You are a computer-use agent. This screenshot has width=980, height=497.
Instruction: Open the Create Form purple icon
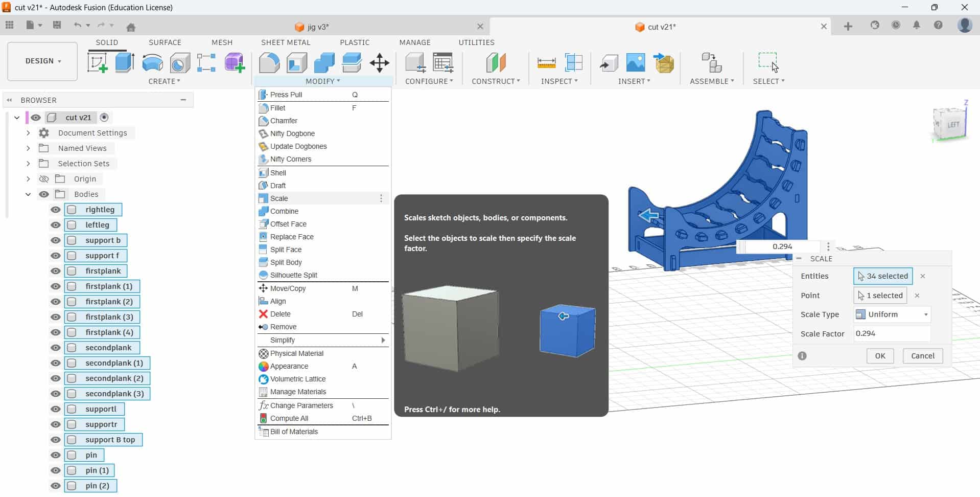(235, 63)
